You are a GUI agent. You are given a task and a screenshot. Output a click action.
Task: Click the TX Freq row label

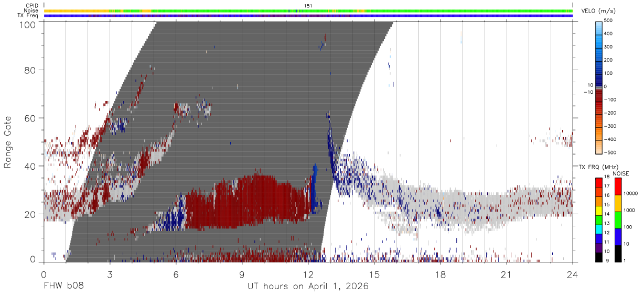click(28, 15)
